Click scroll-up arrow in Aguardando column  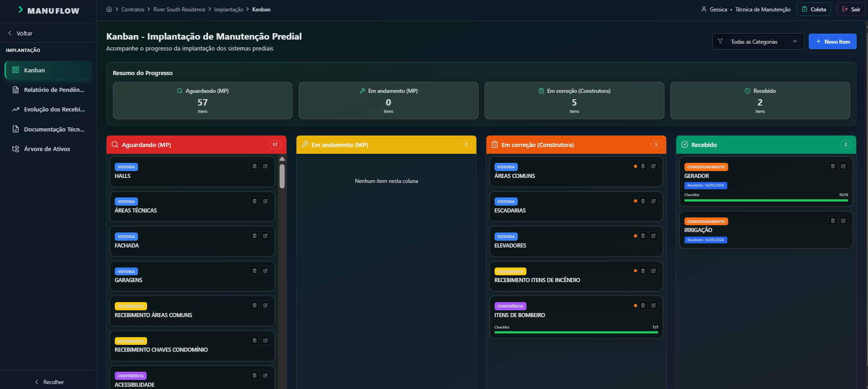click(x=282, y=159)
